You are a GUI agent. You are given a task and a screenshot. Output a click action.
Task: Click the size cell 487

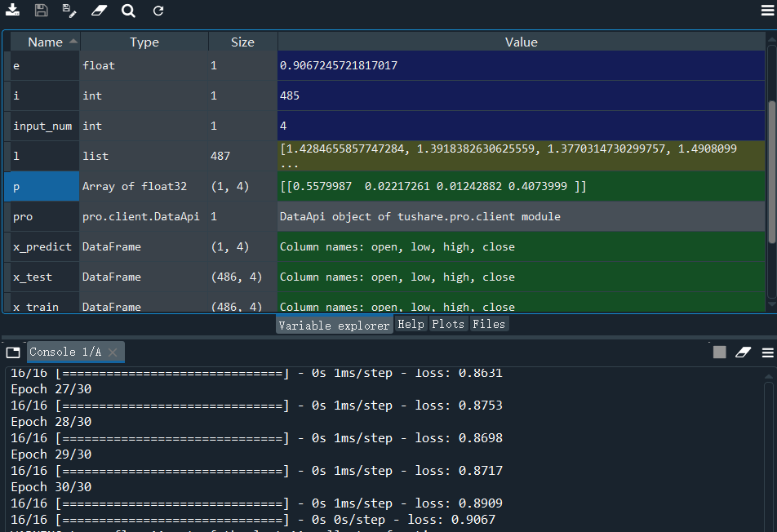point(243,156)
